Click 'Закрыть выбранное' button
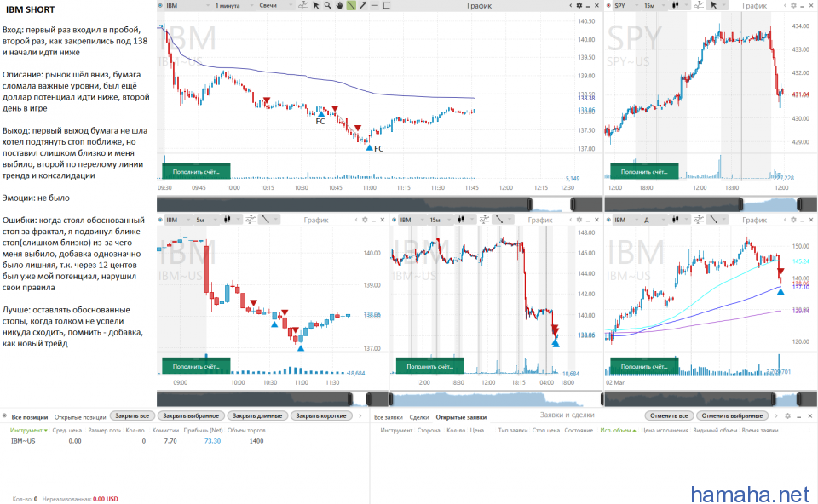 point(191,416)
